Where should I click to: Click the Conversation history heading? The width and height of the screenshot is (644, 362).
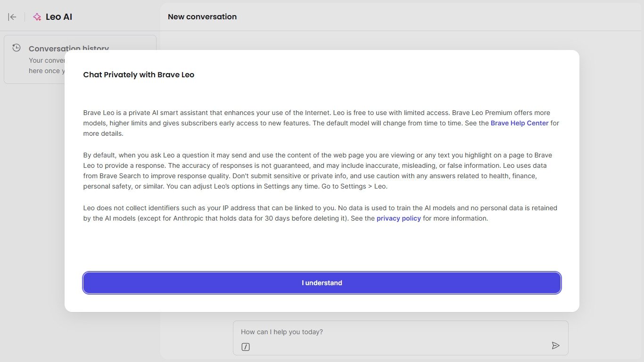(69, 49)
